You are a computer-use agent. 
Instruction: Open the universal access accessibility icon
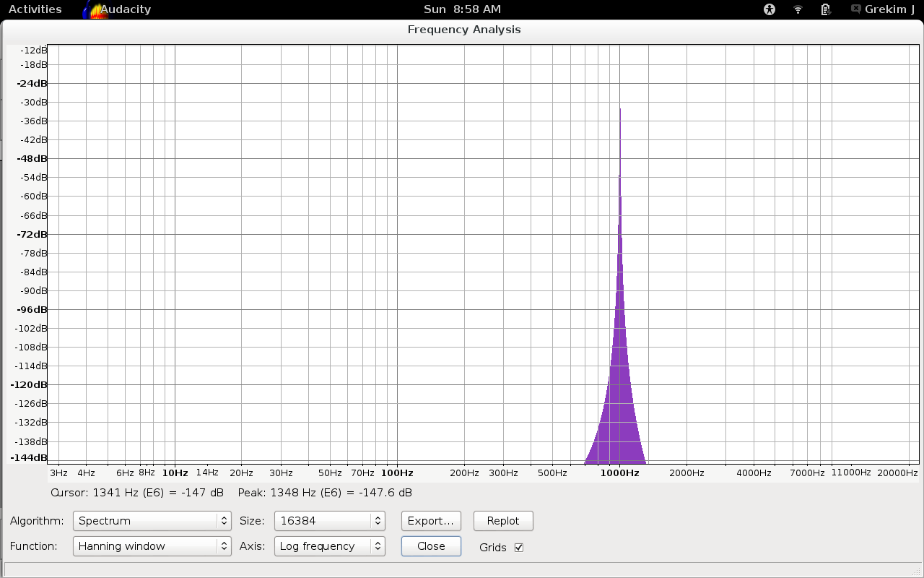tap(770, 9)
